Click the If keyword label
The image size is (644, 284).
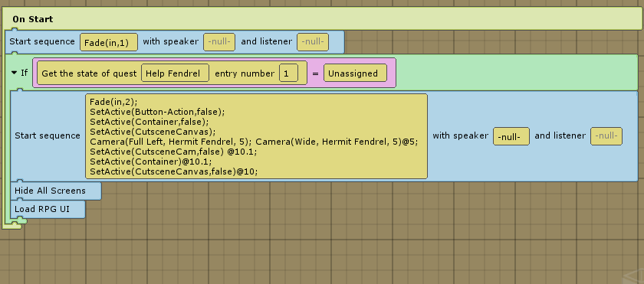point(25,73)
